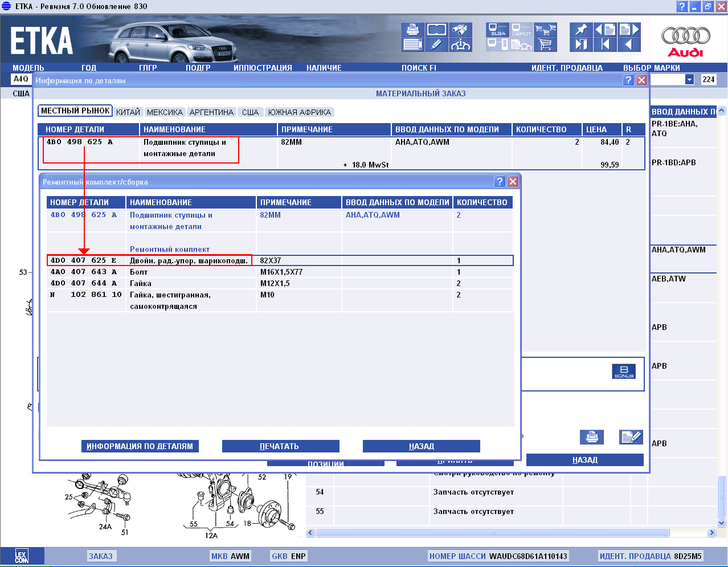
Task: Click part number 4B0 498 625 A in the top table
Action: point(80,142)
